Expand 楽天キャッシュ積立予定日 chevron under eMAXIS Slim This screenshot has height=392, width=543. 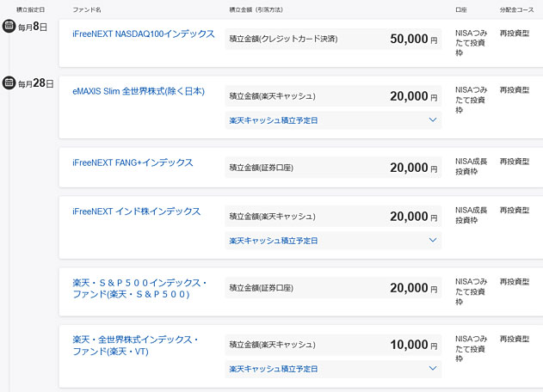433,119
